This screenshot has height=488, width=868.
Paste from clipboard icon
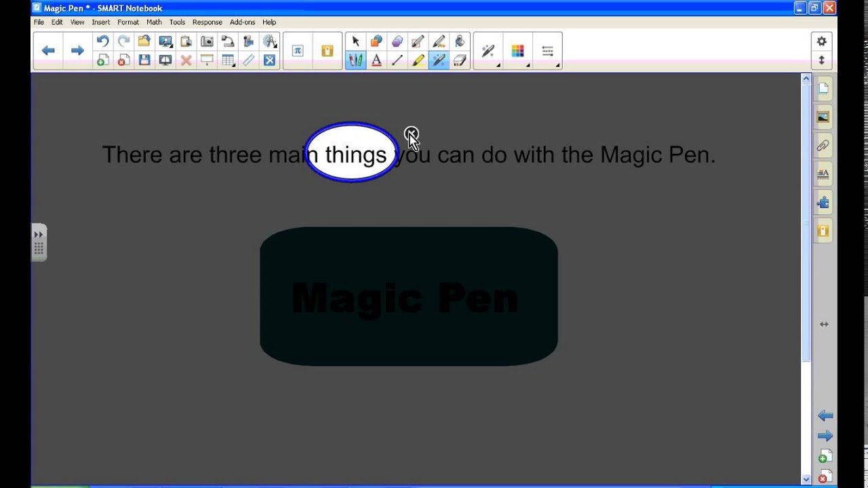[186, 41]
